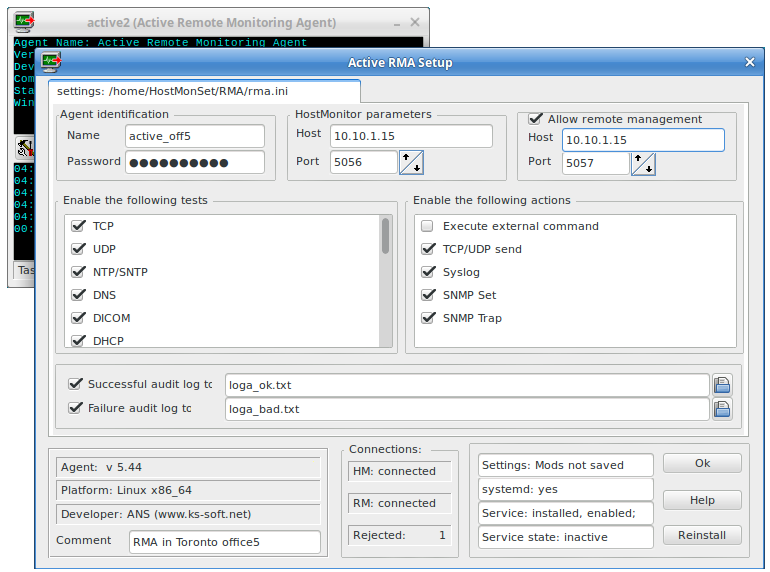Click 'RM: connected' status
770x572 pixels.
pyautogui.click(x=394, y=503)
